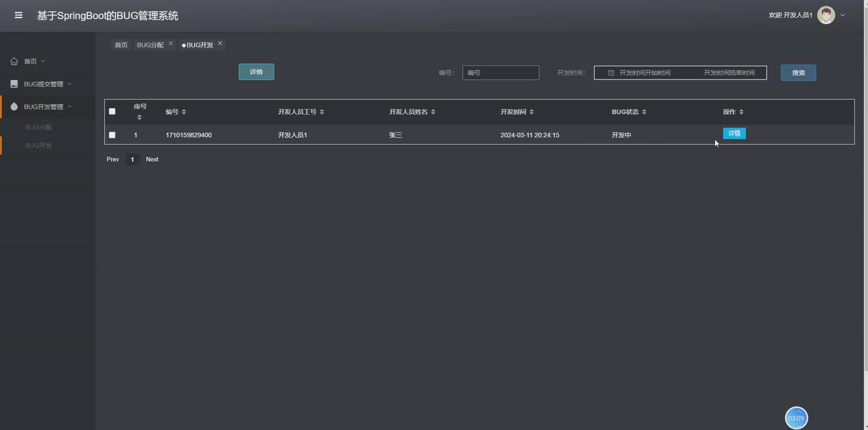This screenshot has width=868, height=430.
Task: Collapse the BUG开发管理 menu
Action: [x=48, y=107]
